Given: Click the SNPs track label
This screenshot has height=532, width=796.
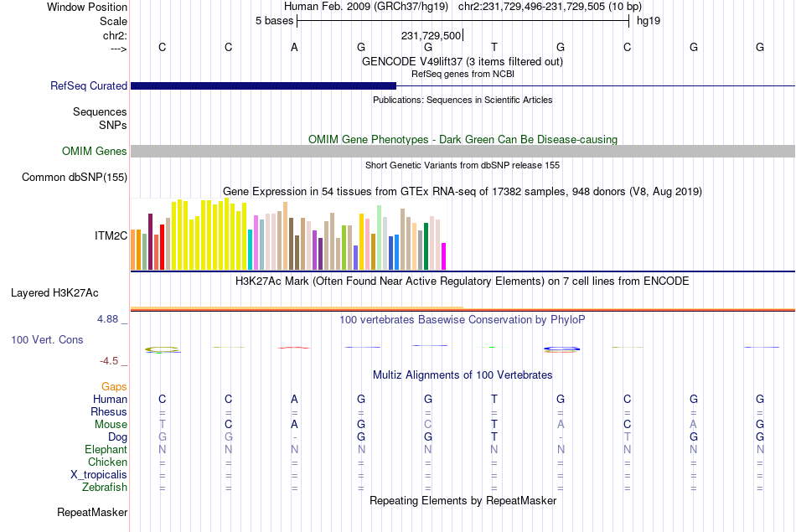Looking at the screenshot, I should point(113,125).
